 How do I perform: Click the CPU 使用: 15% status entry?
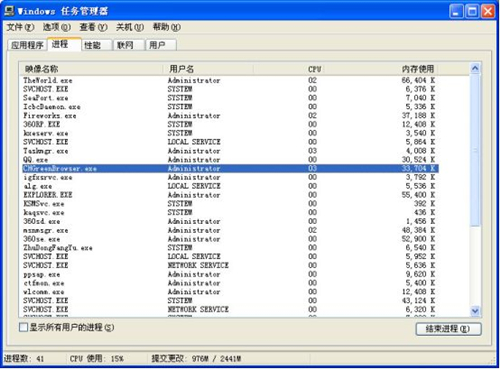tap(97, 359)
